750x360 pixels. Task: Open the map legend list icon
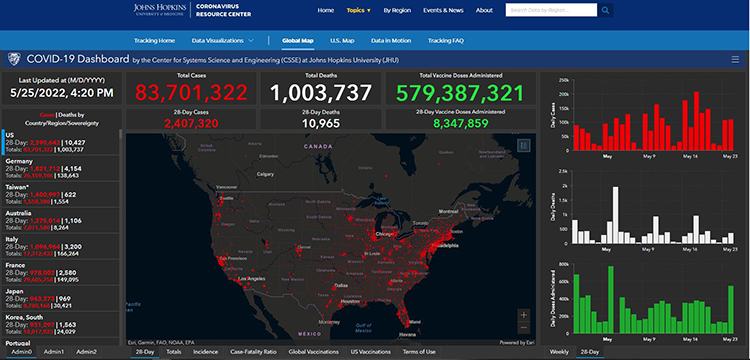point(524,145)
